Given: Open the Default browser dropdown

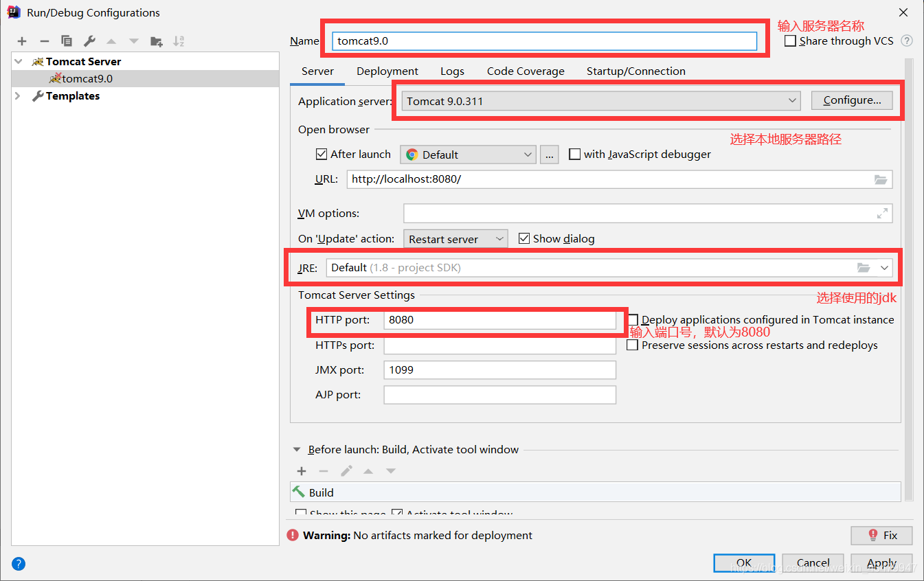Looking at the screenshot, I should click(468, 155).
